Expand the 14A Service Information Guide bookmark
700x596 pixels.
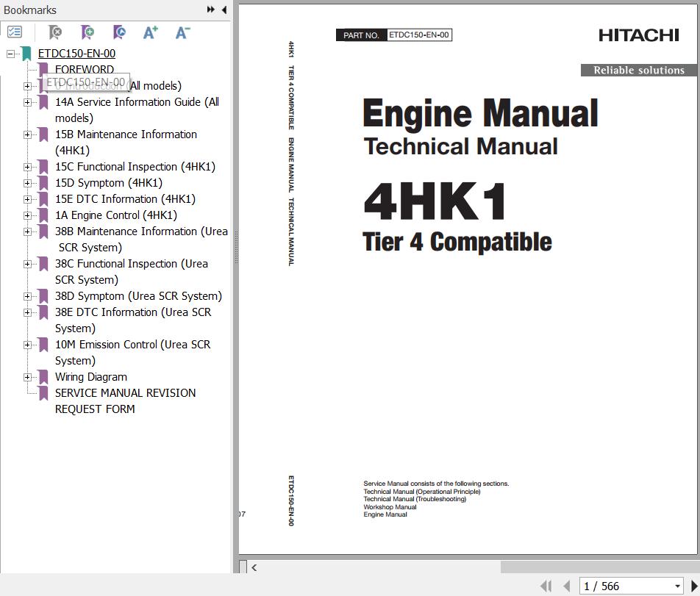[x=28, y=102]
